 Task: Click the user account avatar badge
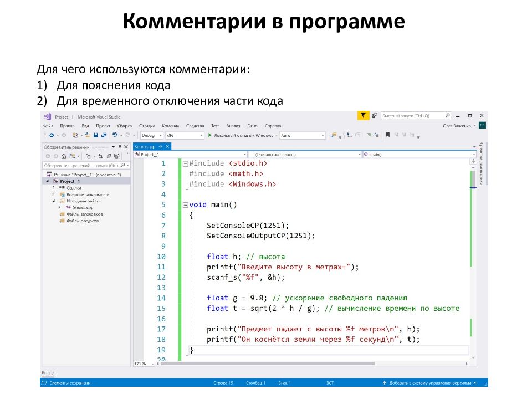[483, 125]
